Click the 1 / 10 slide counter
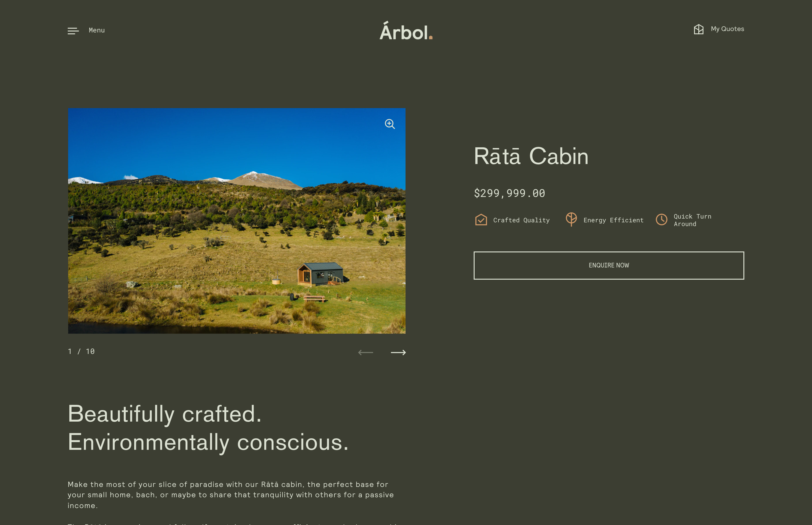 coord(81,351)
